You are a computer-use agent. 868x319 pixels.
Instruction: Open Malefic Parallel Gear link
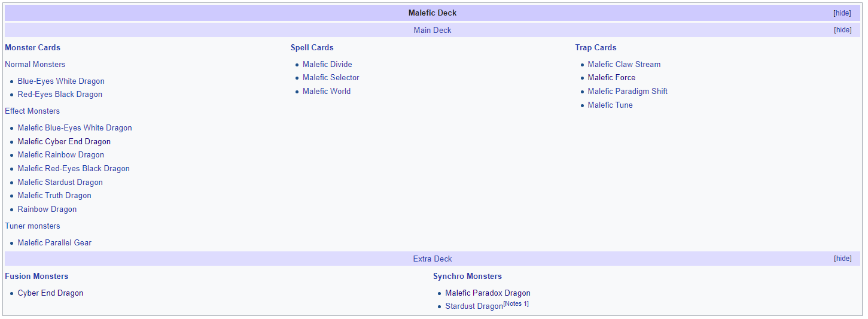pos(54,242)
